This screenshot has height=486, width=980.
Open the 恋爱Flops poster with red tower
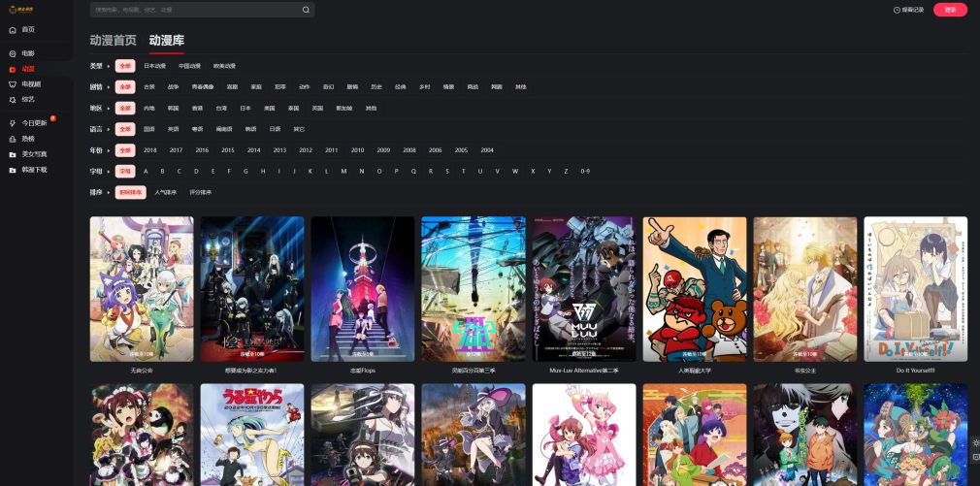pyautogui.click(x=363, y=289)
